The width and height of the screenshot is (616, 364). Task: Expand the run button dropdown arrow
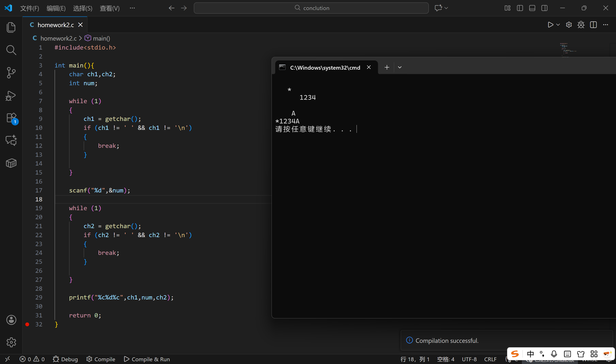(x=558, y=25)
